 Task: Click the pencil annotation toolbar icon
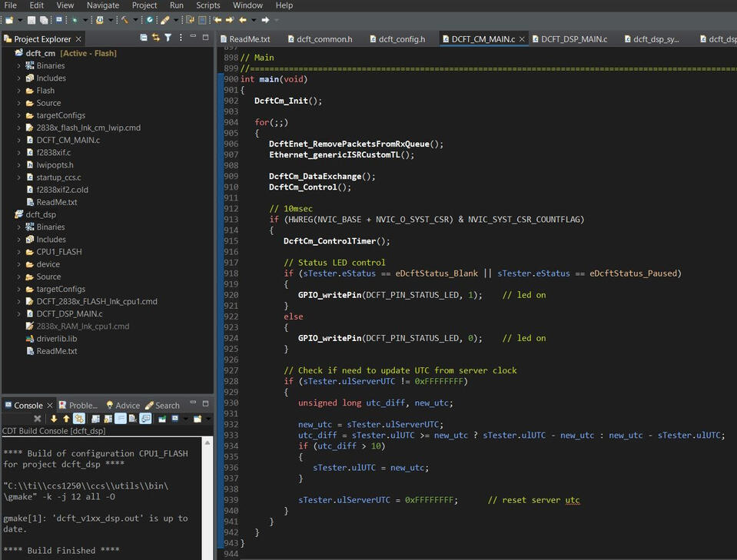(165, 20)
